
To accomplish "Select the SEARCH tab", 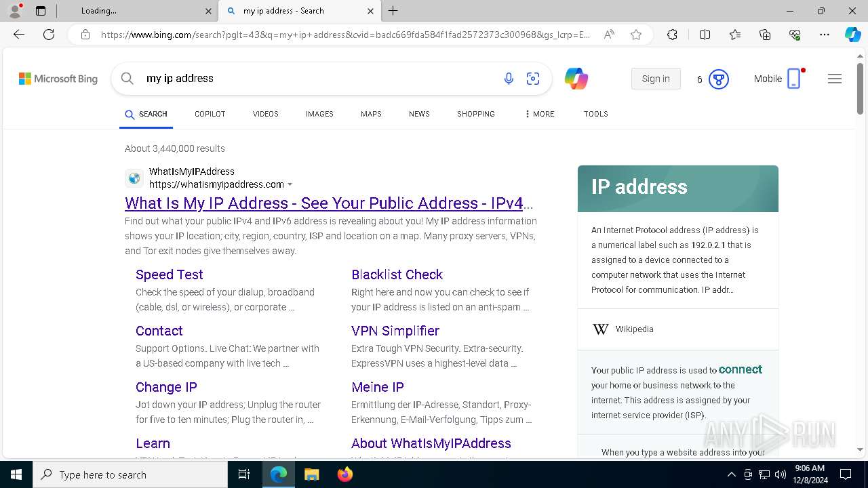I will coord(146,114).
